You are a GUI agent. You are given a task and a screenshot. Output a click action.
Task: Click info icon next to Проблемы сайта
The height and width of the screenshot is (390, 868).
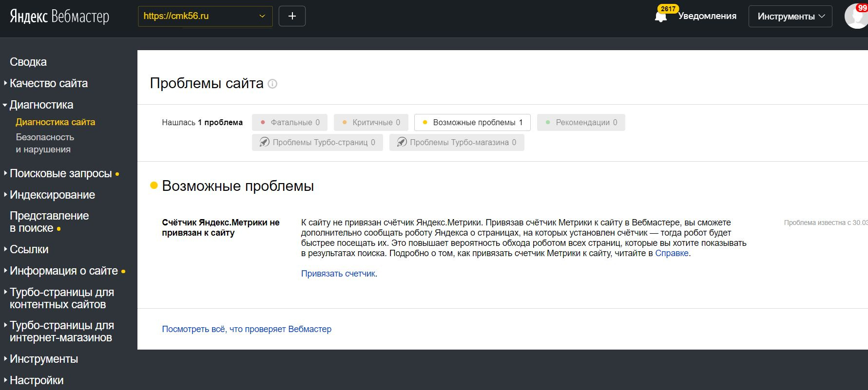tap(273, 84)
